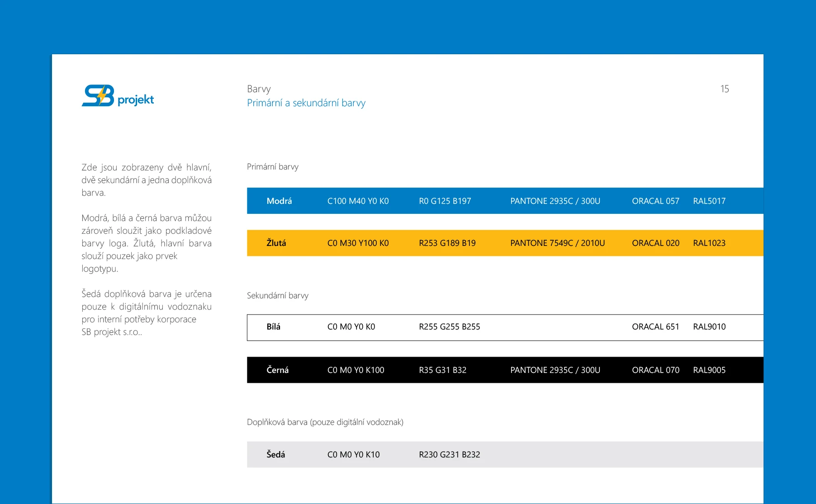Screen dimensions: 816x504
Task: Click RGB value 'R0 G125 B197'
Action: (x=445, y=201)
